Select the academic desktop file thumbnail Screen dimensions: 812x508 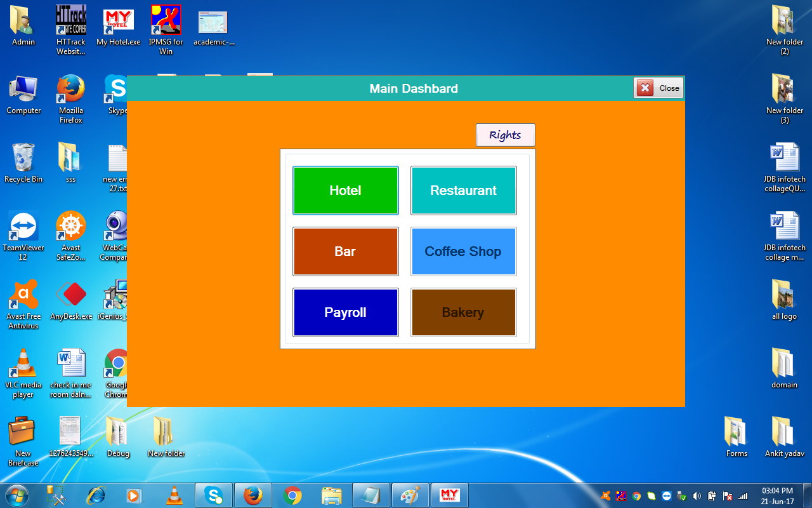[213, 27]
